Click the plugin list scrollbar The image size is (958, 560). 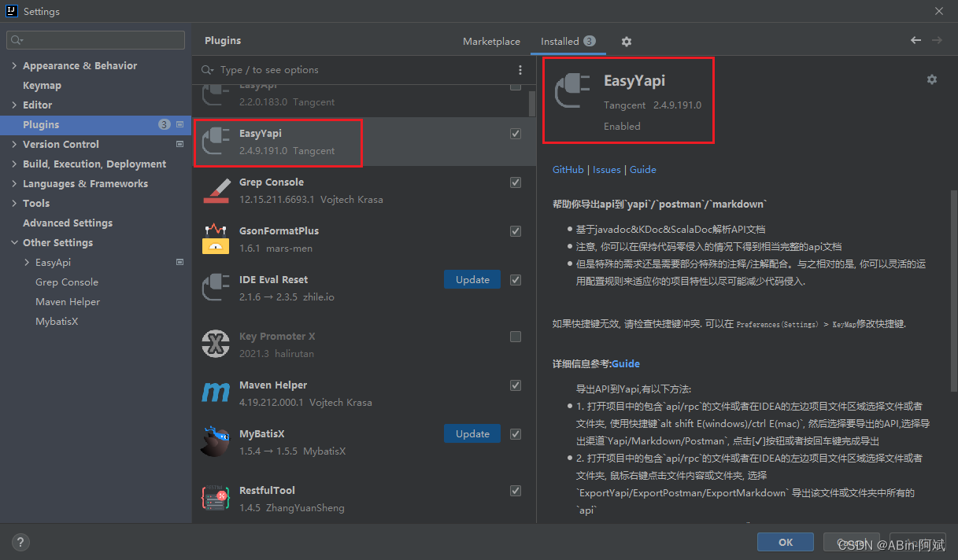pos(532,102)
